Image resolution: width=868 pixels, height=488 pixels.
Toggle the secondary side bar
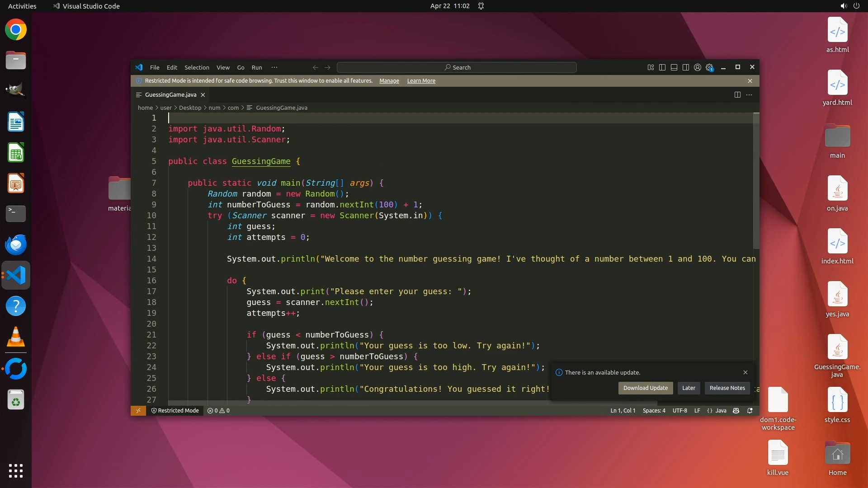pyautogui.click(x=686, y=67)
